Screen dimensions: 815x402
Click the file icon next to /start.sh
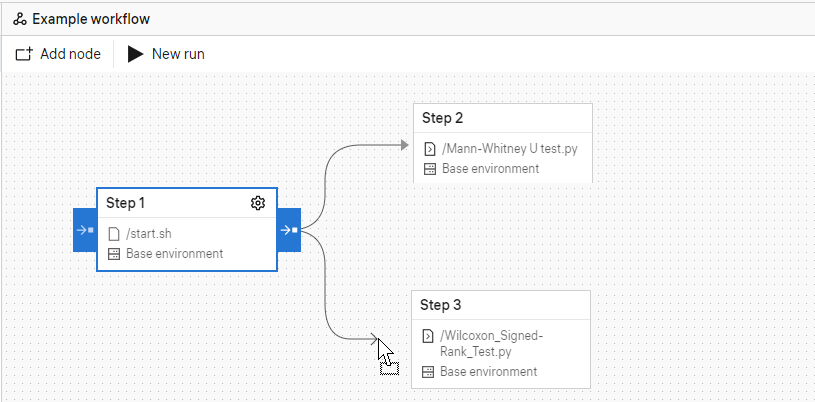pos(114,234)
